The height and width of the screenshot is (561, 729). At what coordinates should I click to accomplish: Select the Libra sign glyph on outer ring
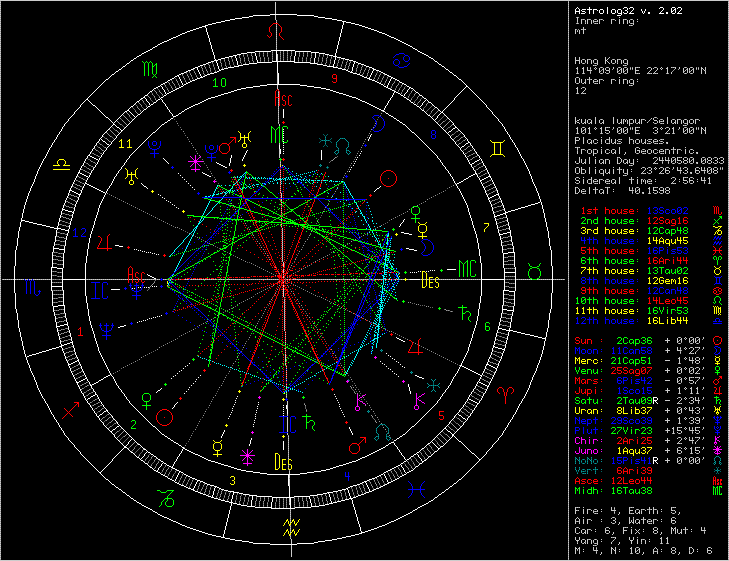point(62,161)
